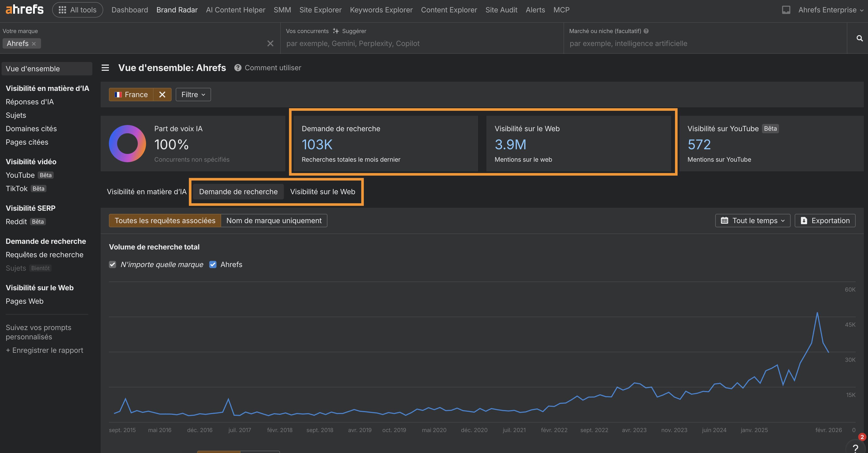
Task: Click the search magnifier icon
Action: pyautogui.click(x=859, y=38)
